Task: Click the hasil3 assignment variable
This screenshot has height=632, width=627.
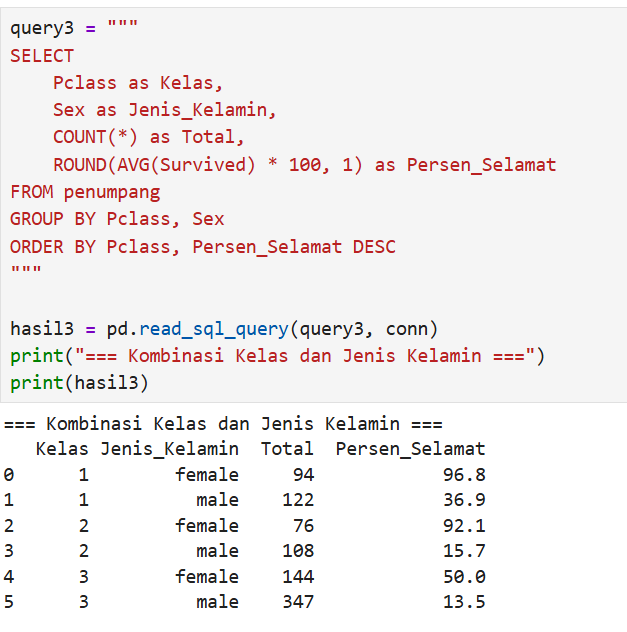Action: [42, 329]
